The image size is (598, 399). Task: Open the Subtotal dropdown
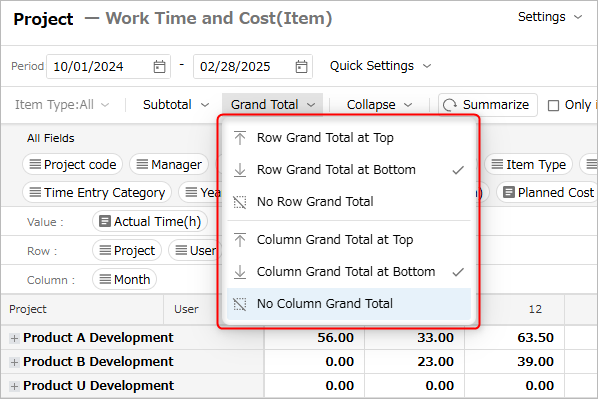tap(176, 105)
